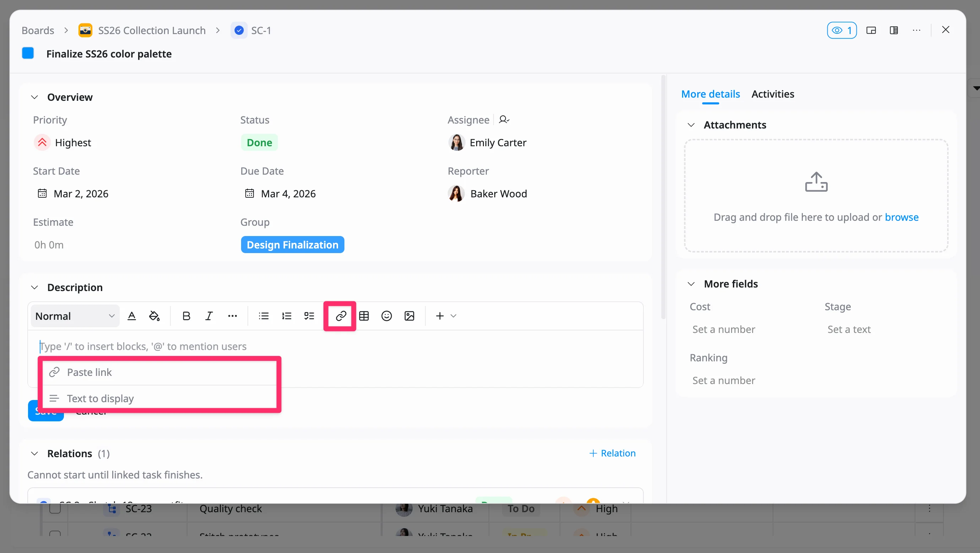Image resolution: width=980 pixels, height=553 pixels.
Task: Click the Highest priority icon
Action: (42, 143)
